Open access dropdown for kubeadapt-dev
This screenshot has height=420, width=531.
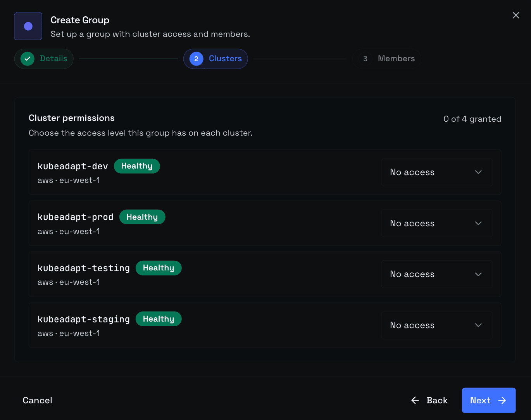437,172
